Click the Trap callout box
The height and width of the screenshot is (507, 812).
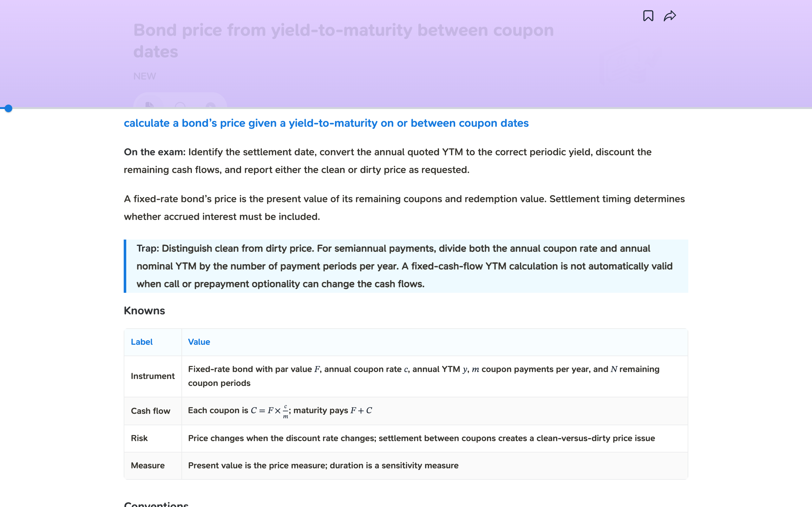tap(406, 266)
